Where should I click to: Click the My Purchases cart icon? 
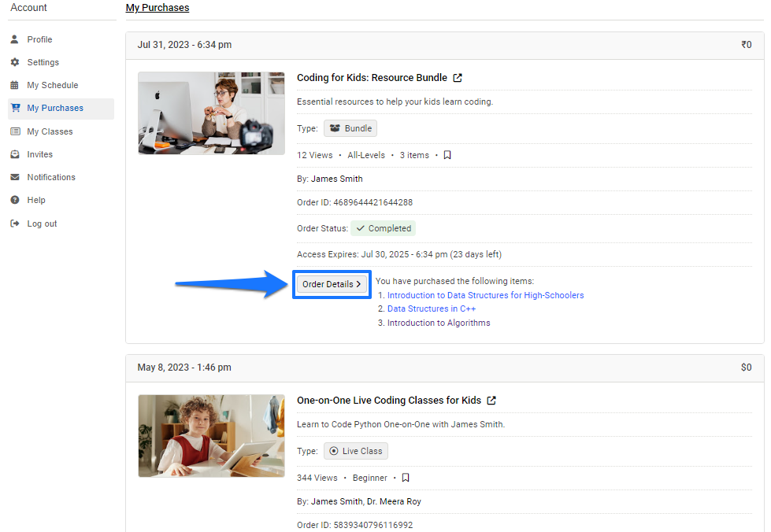(x=15, y=108)
